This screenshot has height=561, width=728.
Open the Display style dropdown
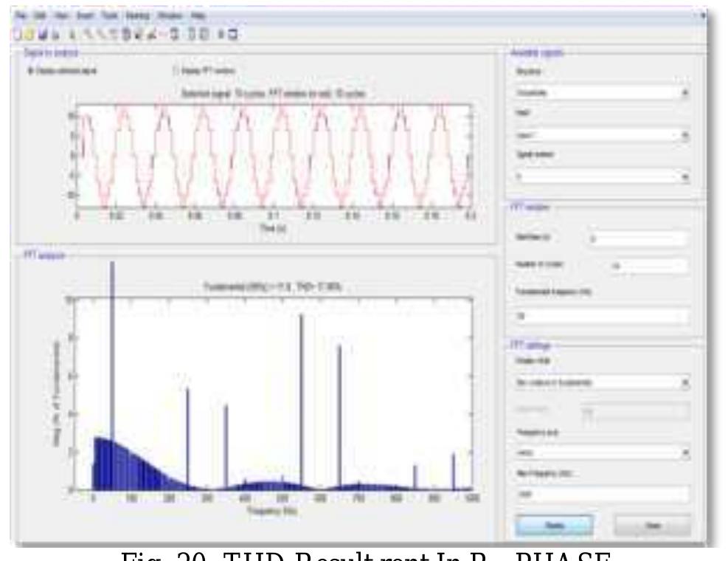(602, 382)
